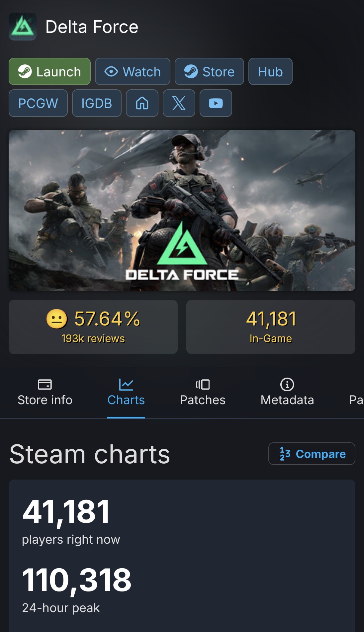Click the eye icon on Watch button
The image size is (364, 632).
pos(111,71)
